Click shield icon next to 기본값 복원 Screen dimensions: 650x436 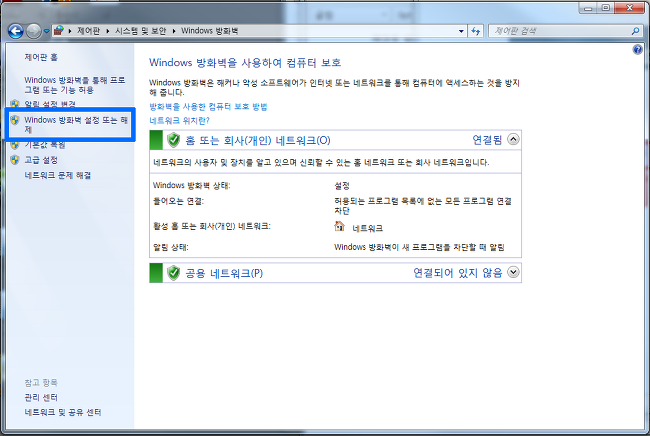point(15,145)
